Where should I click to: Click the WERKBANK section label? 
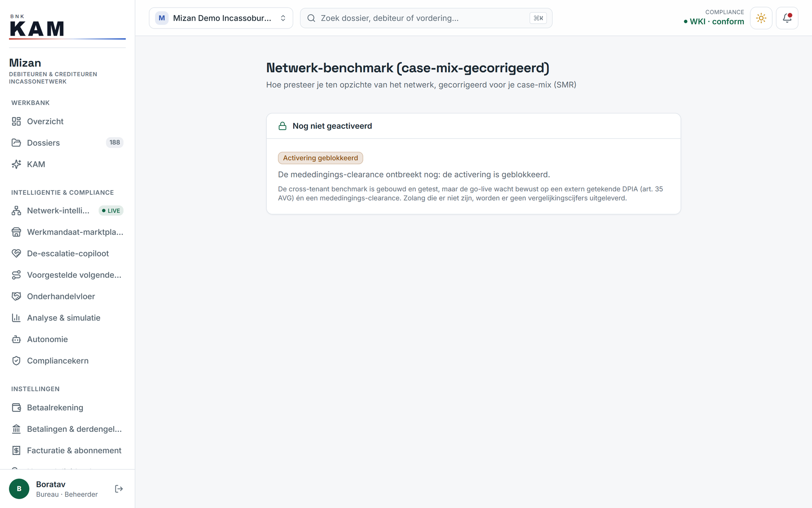[x=30, y=103]
